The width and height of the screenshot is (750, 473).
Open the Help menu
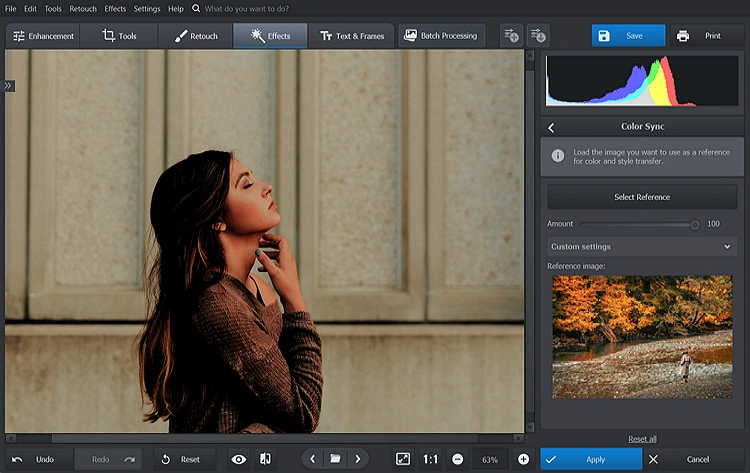click(x=176, y=9)
